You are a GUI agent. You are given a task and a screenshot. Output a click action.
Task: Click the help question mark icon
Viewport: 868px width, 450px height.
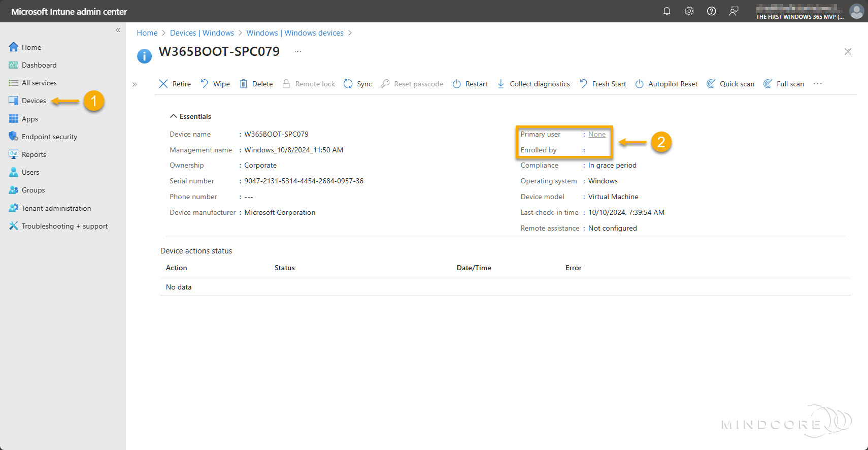[711, 11]
